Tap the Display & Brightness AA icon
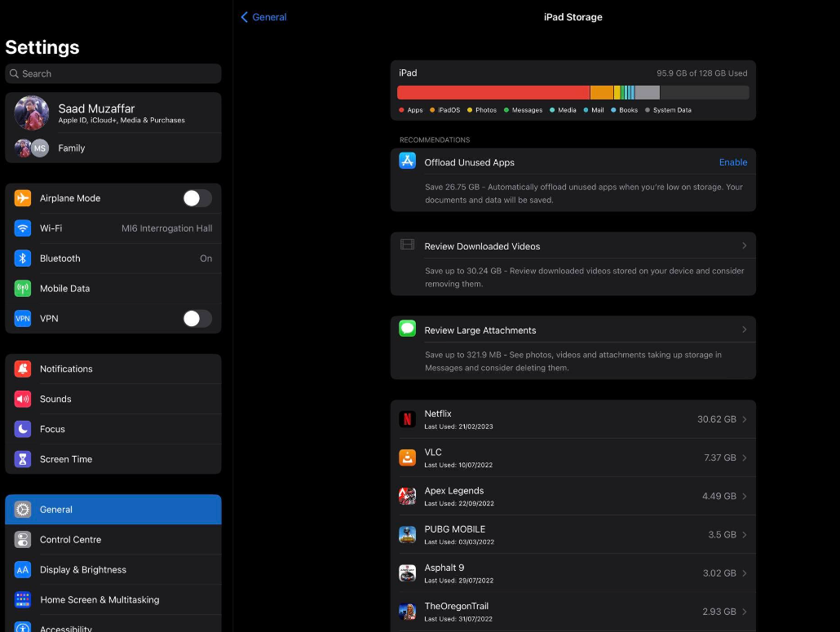Screen dimensions: 840x632 (x=23, y=569)
